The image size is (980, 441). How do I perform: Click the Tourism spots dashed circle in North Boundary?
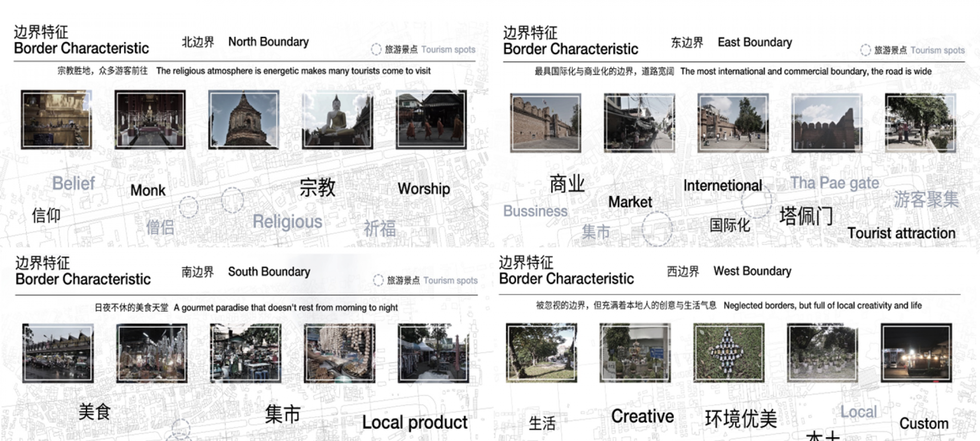[376, 49]
